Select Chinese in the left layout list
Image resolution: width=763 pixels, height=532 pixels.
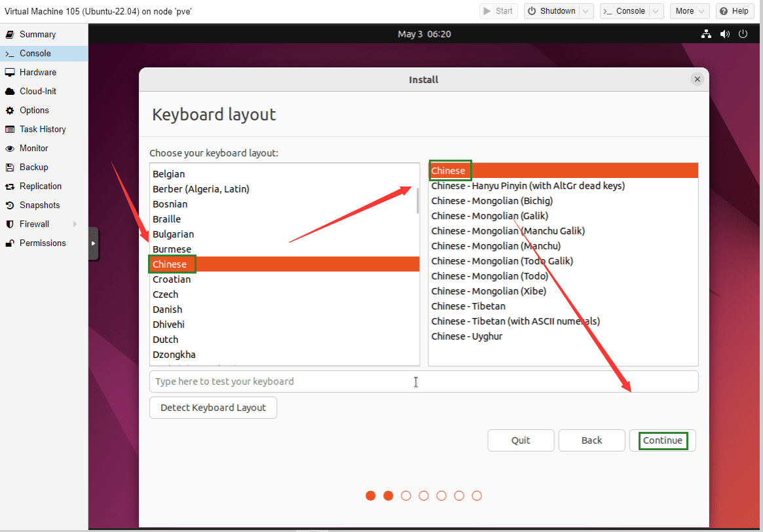tap(284, 264)
